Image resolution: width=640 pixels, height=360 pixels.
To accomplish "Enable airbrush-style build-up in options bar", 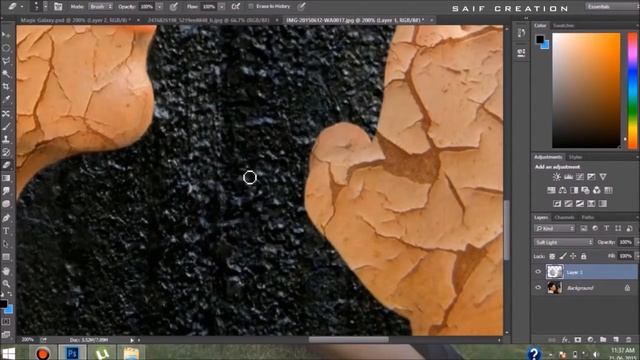I will 236,7.
